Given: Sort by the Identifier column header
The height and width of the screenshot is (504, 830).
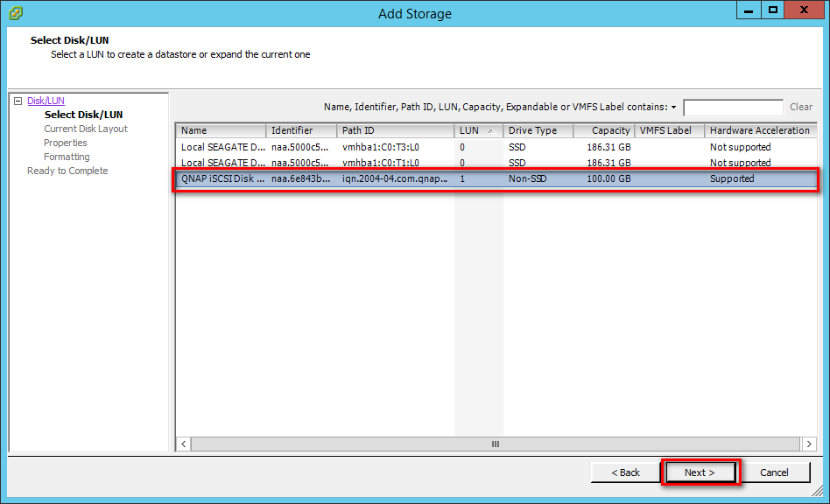Looking at the screenshot, I should click(x=300, y=130).
